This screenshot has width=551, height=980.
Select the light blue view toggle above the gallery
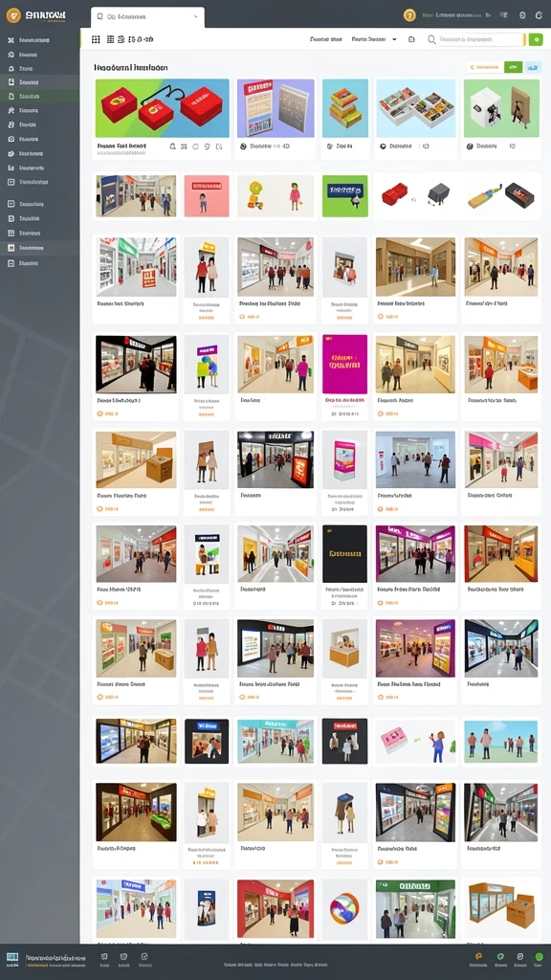(532, 67)
